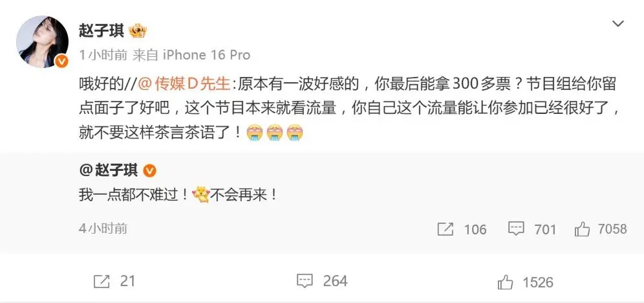The height and width of the screenshot is (303, 644).
Task: Click the comment icon showing 701
Action: point(516,229)
